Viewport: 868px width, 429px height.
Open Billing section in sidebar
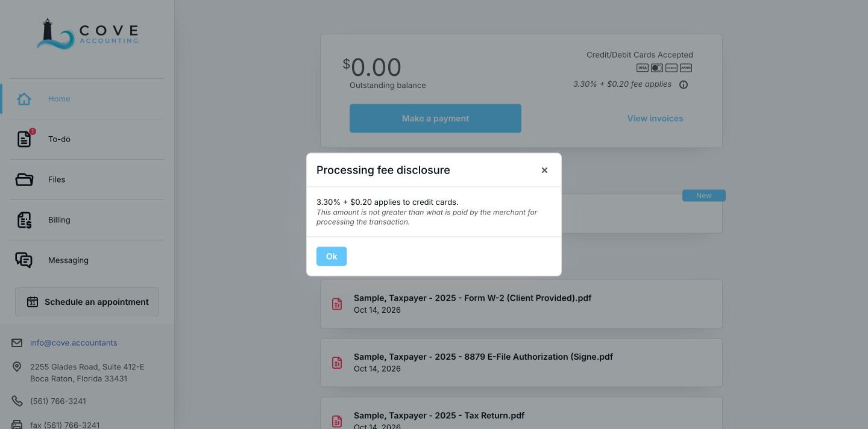tap(59, 220)
